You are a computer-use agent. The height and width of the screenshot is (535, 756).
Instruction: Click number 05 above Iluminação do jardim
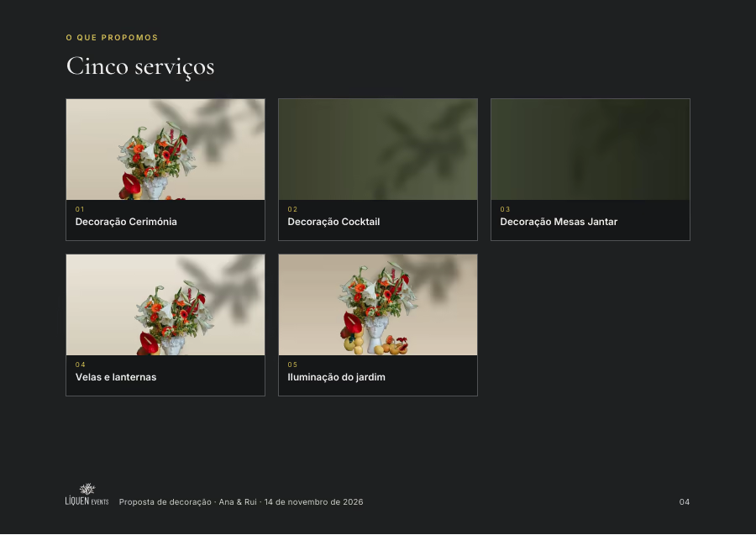[292, 365]
